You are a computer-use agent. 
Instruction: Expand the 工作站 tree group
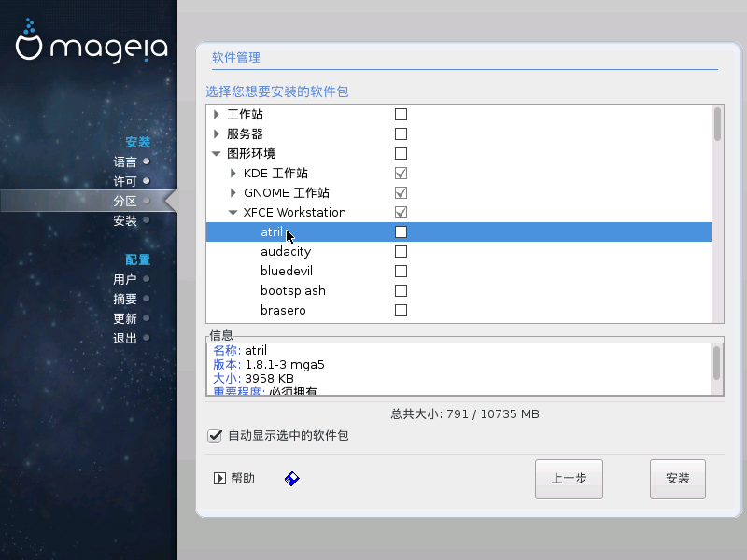tap(217, 114)
